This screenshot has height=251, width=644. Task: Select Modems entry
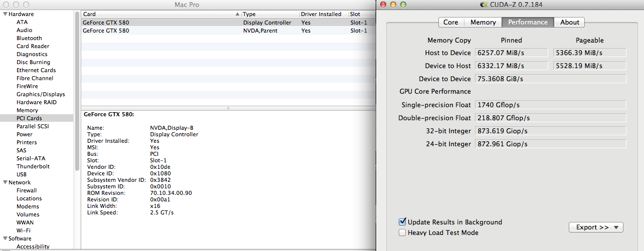pos(28,206)
